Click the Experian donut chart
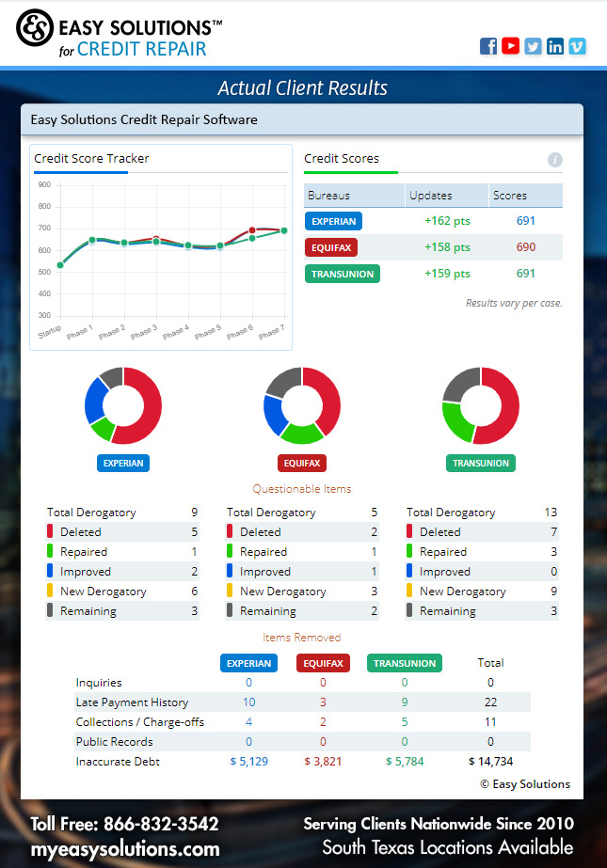 click(x=122, y=405)
